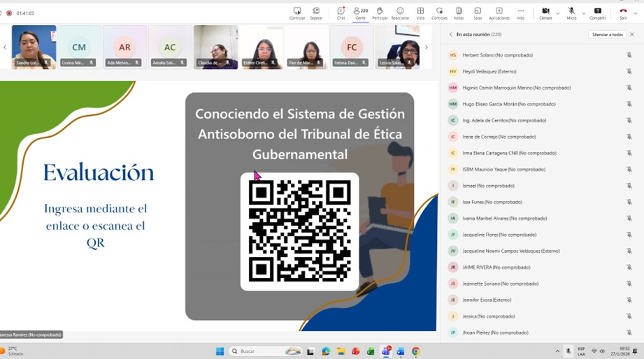Select the AR Ada Melvin participant tile
The image size is (644, 359).
(x=125, y=47)
